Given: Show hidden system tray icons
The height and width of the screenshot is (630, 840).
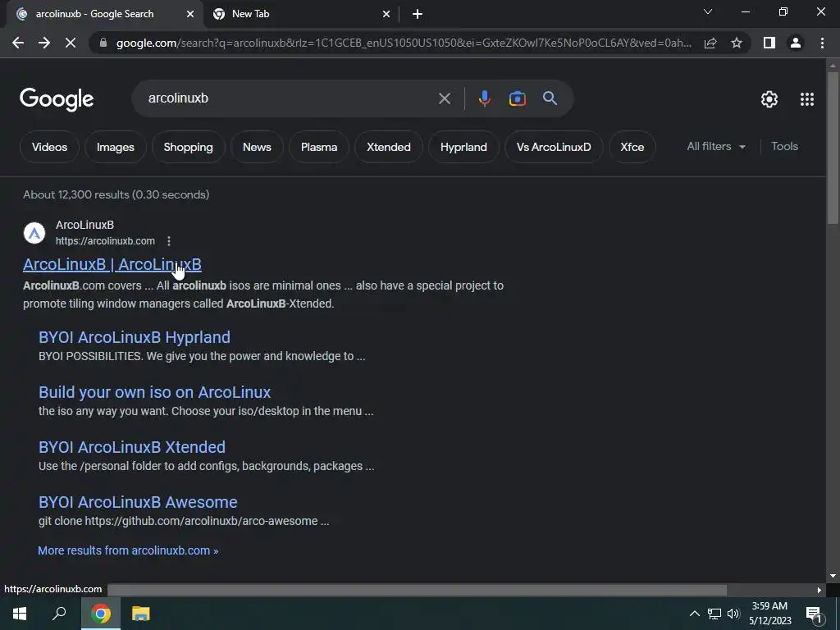Looking at the screenshot, I should 694,614.
